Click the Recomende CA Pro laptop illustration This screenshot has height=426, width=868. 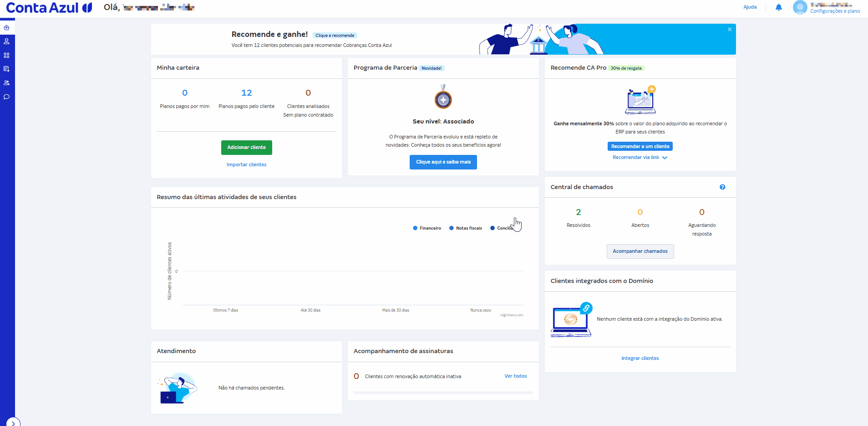pyautogui.click(x=640, y=100)
